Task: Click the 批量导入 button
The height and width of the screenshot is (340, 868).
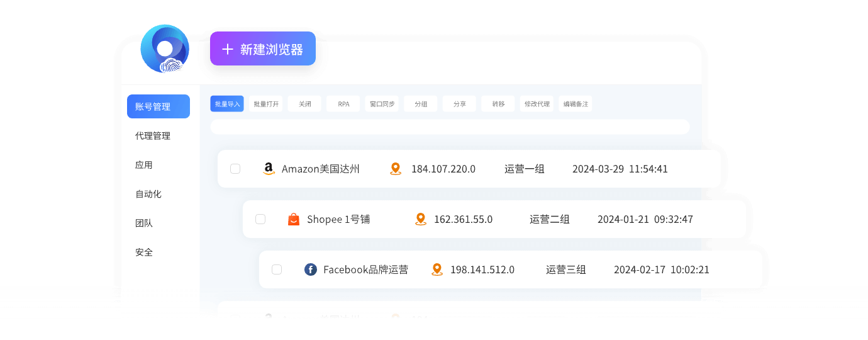Action: point(227,104)
